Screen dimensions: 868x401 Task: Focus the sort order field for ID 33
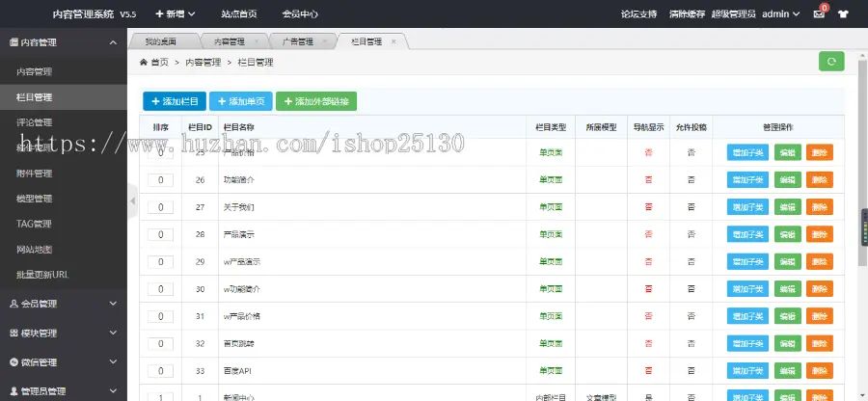160,371
